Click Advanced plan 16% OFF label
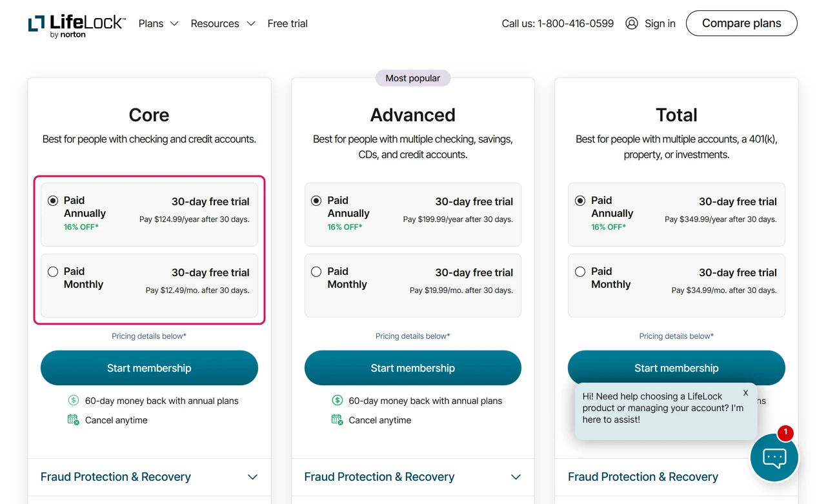 tap(345, 227)
